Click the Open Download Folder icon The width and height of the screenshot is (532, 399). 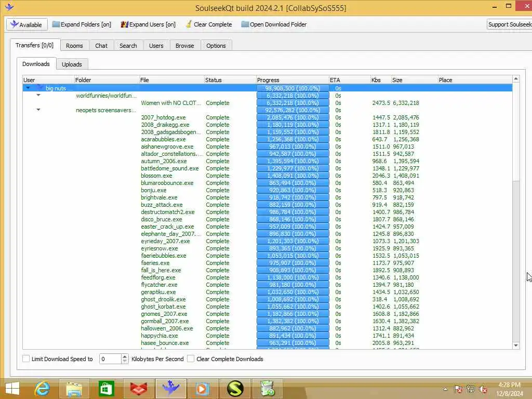coord(245,24)
